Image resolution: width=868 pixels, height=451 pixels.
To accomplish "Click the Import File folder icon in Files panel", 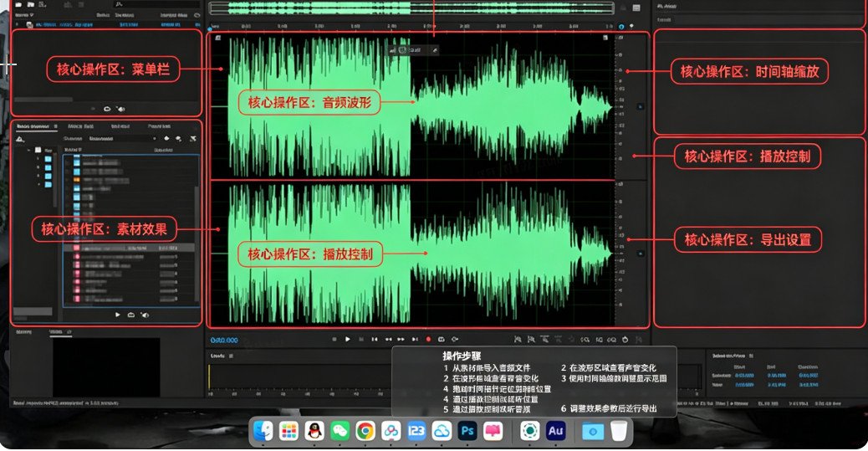I will pyautogui.click(x=30, y=4).
